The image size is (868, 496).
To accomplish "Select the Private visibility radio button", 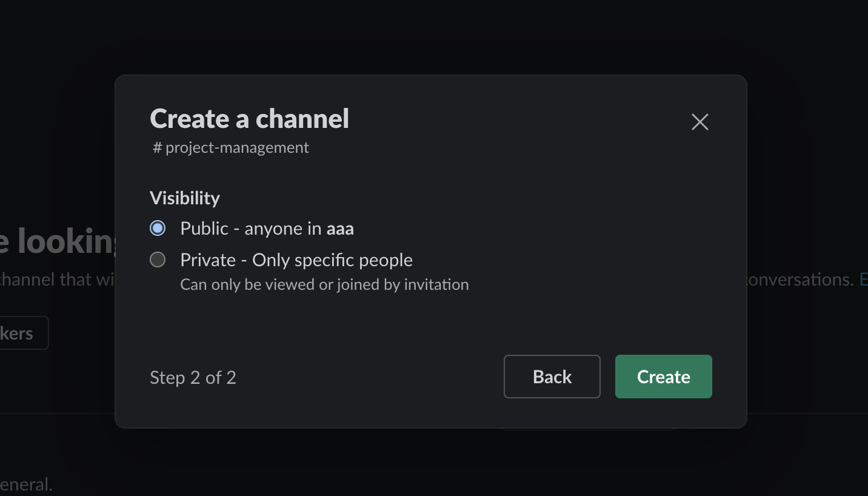I will click(157, 260).
